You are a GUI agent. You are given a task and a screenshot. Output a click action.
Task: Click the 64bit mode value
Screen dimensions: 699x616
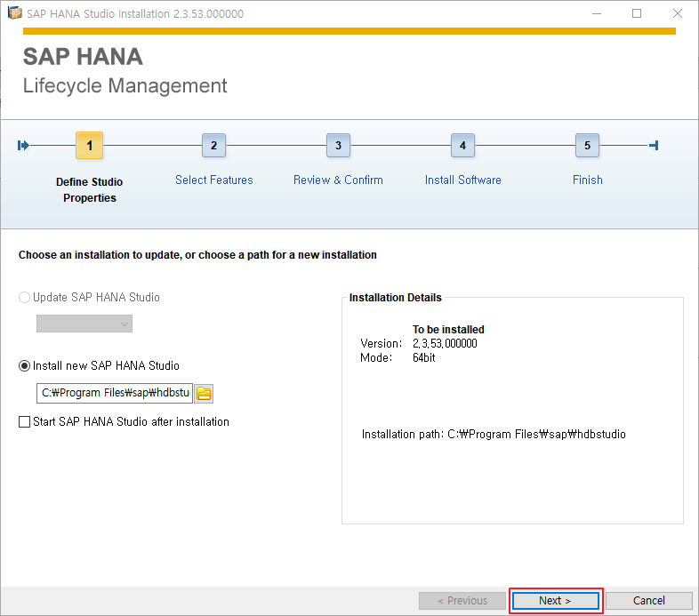[x=423, y=358]
